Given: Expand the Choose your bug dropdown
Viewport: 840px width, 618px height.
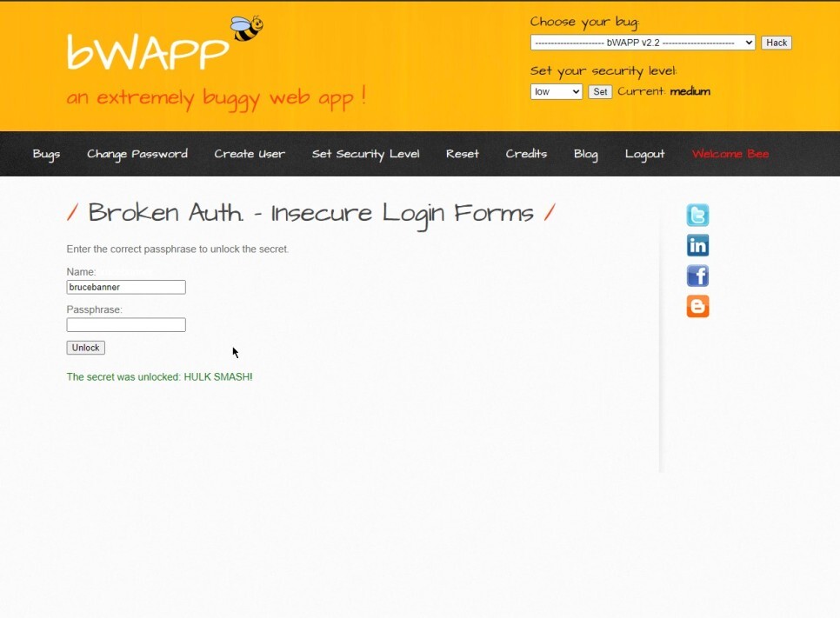Looking at the screenshot, I should click(643, 43).
